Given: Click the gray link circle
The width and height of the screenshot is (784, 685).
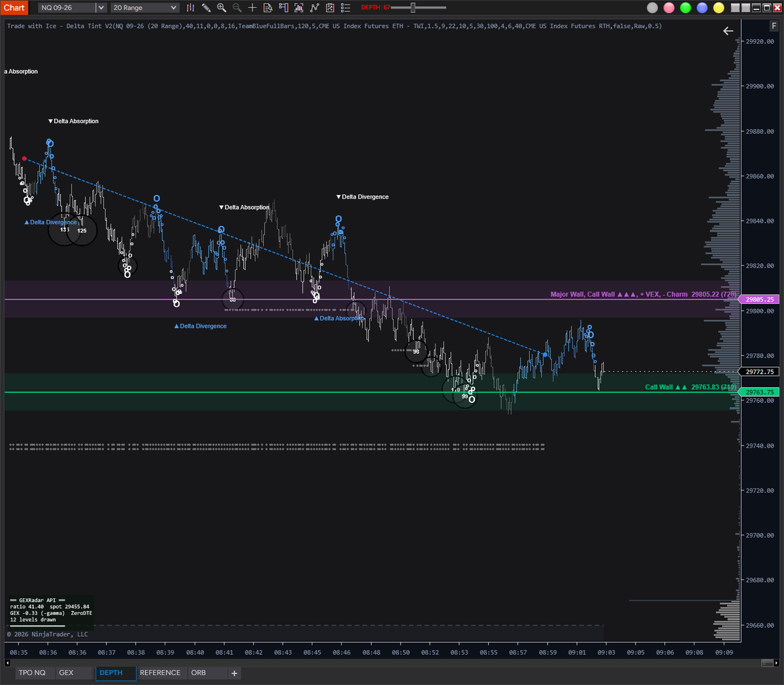Looking at the screenshot, I should [652, 8].
